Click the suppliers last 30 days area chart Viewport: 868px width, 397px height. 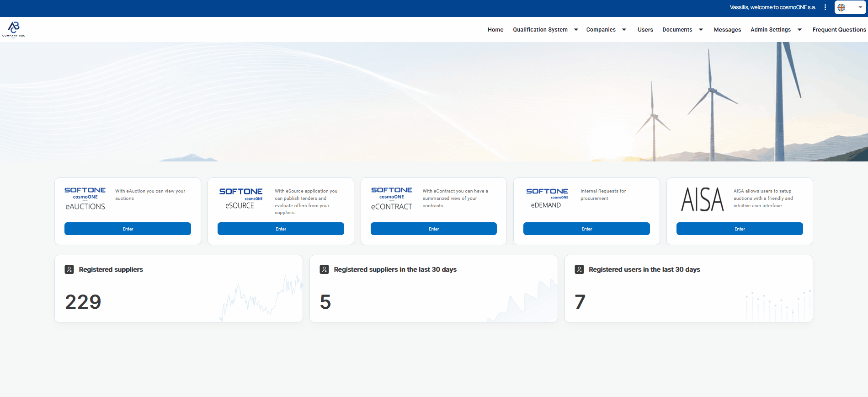click(522, 300)
